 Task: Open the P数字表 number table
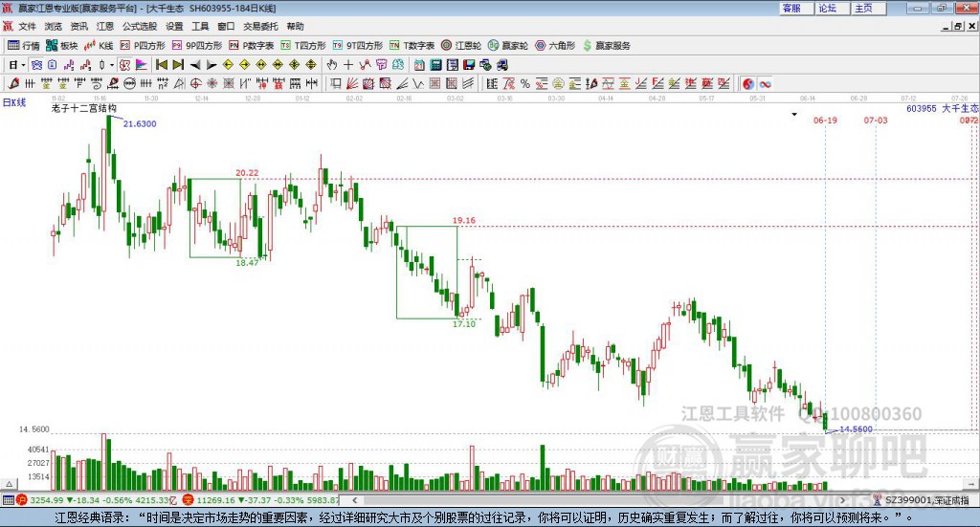pyautogui.click(x=252, y=46)
